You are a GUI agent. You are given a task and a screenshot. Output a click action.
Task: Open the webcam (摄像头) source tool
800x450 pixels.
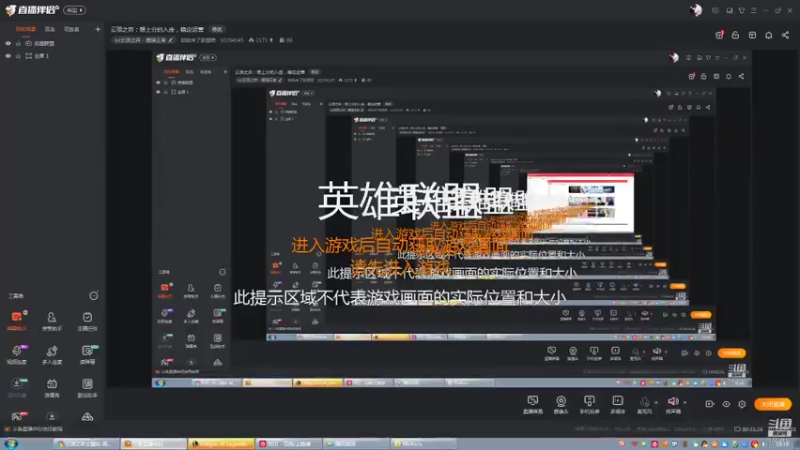pyautogui.click(x=561, y=404)
